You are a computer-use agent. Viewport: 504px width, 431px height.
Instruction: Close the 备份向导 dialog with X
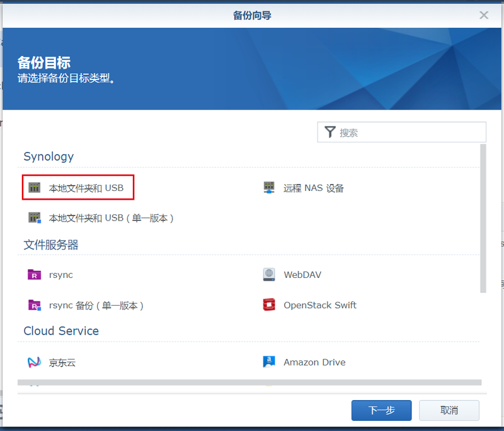484,15
